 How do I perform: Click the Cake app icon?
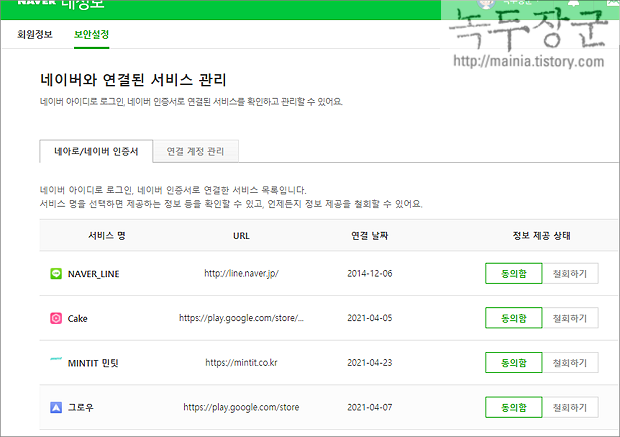point(56,318)
